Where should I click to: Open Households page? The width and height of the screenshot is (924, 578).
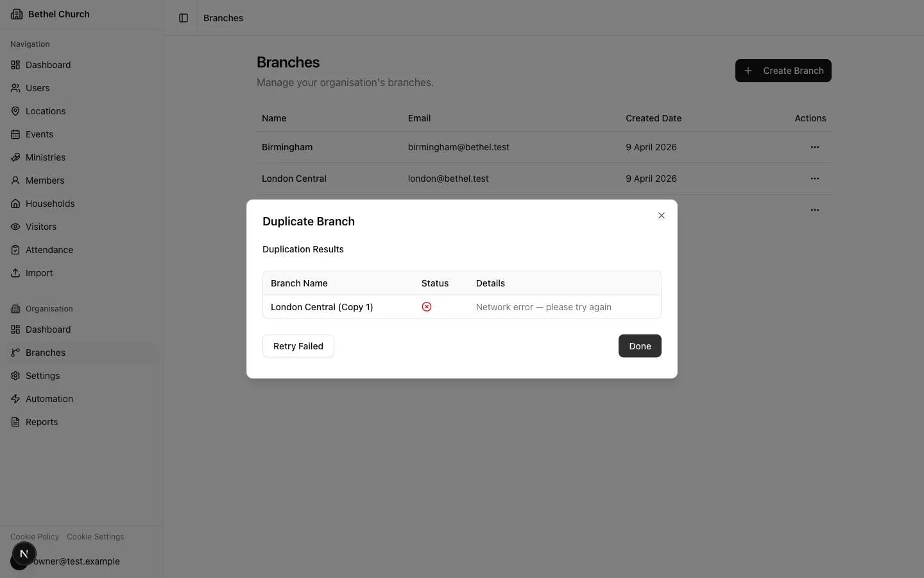click(82, 204)
